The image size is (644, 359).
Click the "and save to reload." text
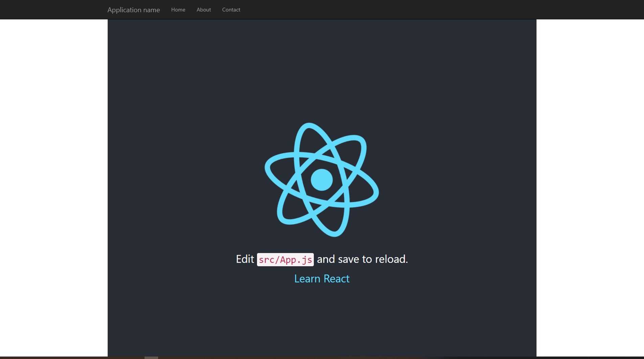pos(362,259)
